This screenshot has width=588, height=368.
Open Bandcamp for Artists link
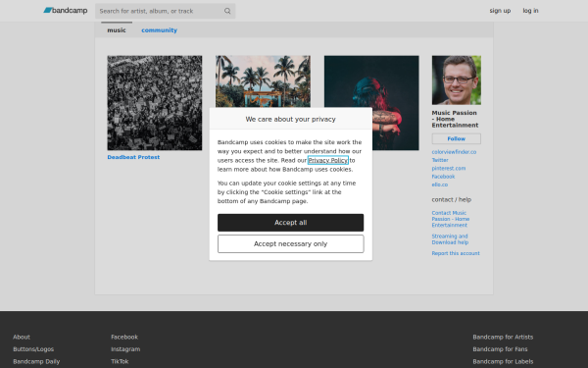point(503,337)
